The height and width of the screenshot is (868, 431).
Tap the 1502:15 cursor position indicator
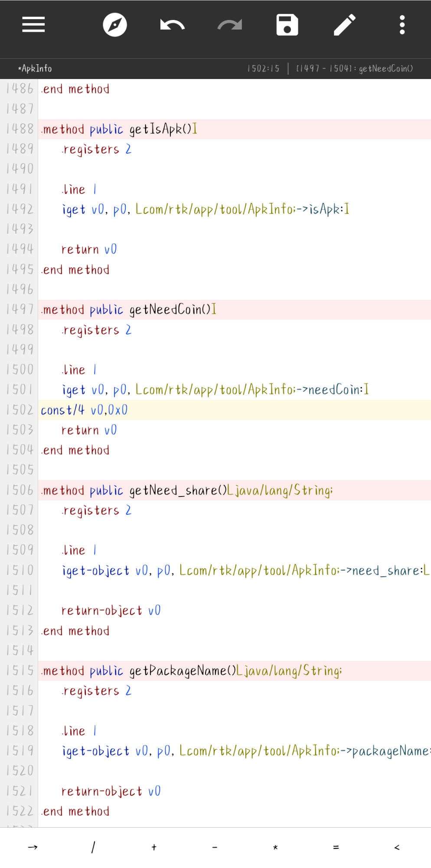click(263, 69)
